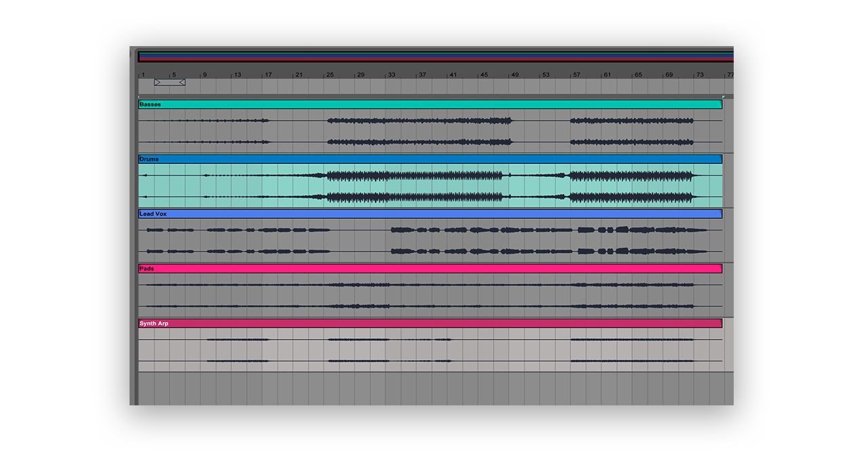This screenshot has height=463, width=868.
Task: Click the loop end marker arrow
Action: click(x=182, y=82)
